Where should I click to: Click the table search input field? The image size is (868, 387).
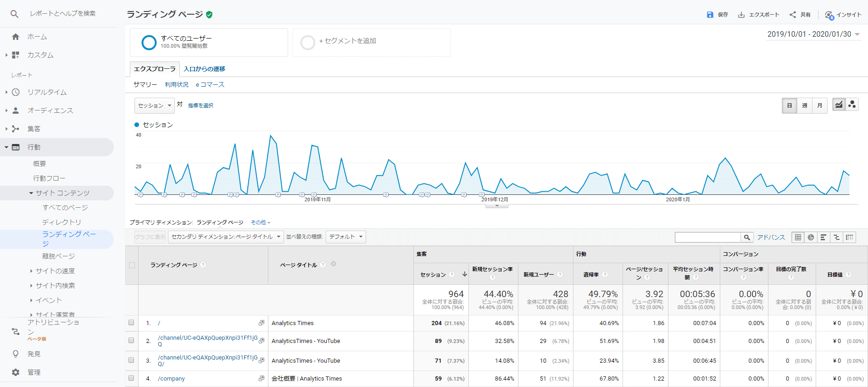[x=708, y=237]
